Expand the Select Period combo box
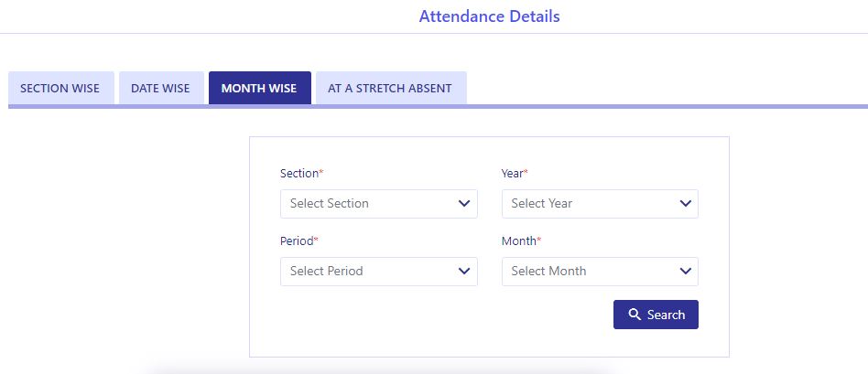The width and height of the screenshot is (868, 374). pos(379,271)
